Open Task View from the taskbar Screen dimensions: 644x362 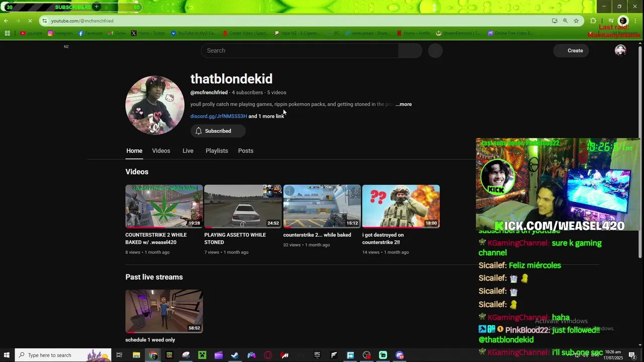point(119,355)
